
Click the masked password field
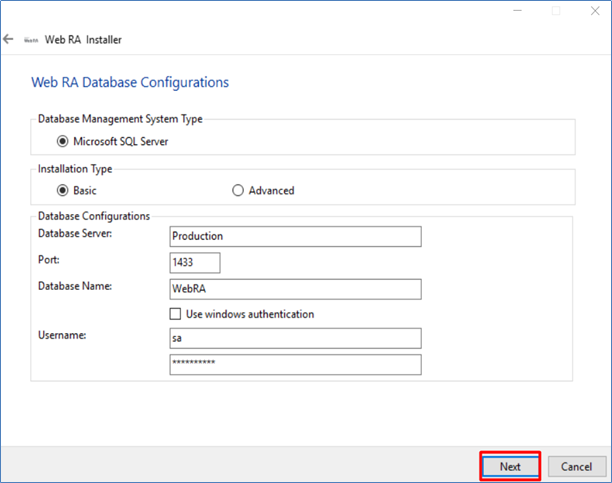[x=295, y=363]
